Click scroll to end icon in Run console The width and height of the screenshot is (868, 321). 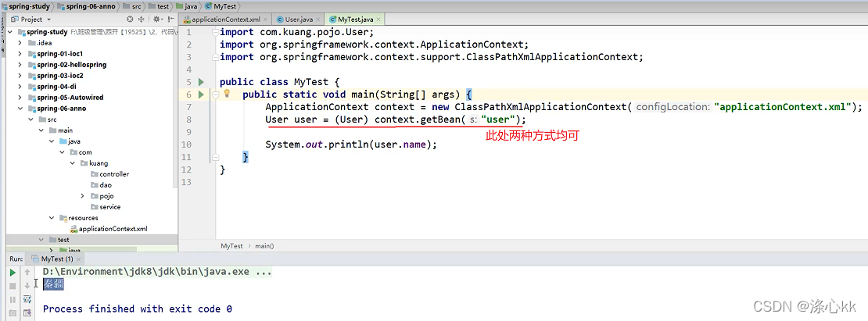pos(27,312)
